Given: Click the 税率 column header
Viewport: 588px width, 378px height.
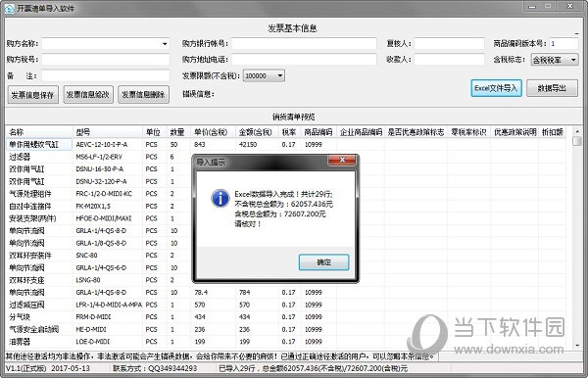Looking at the screenshot, I should coord(289,132).
